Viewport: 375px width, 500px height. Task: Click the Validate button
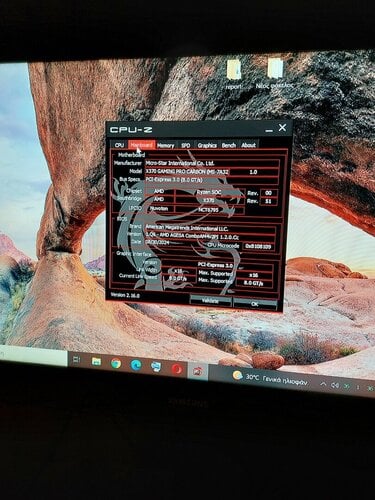pos(210,301)
